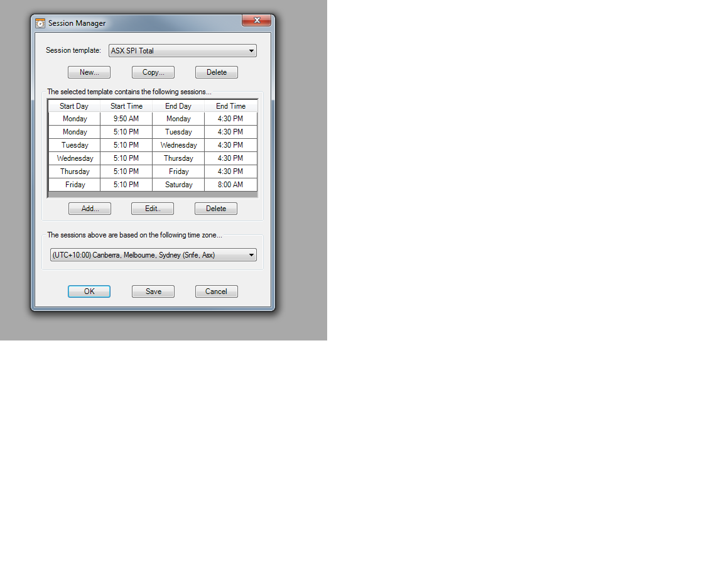Select the 8:00 AM end time cell
The image size is (719, 588).
coord(230,185)
